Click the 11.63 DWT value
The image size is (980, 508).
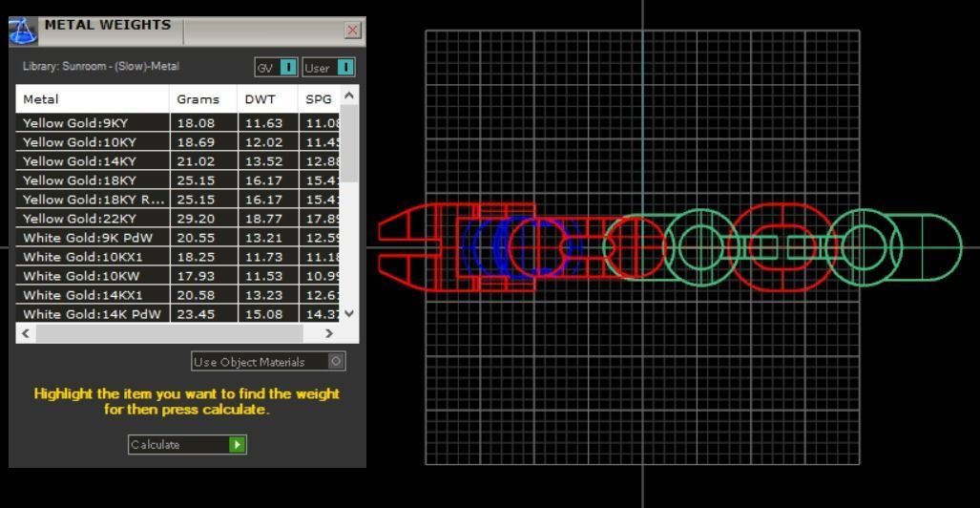tap(263, 122)
